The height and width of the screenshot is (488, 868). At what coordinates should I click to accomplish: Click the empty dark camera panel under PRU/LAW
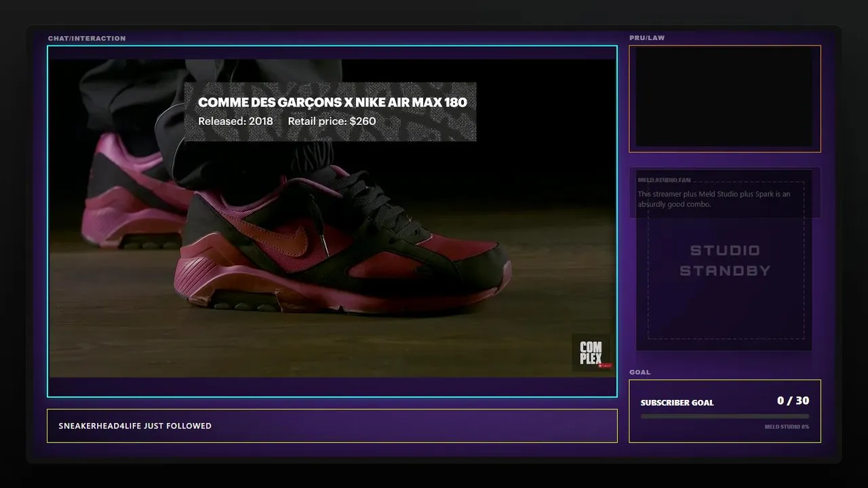[x=725, y=99]
